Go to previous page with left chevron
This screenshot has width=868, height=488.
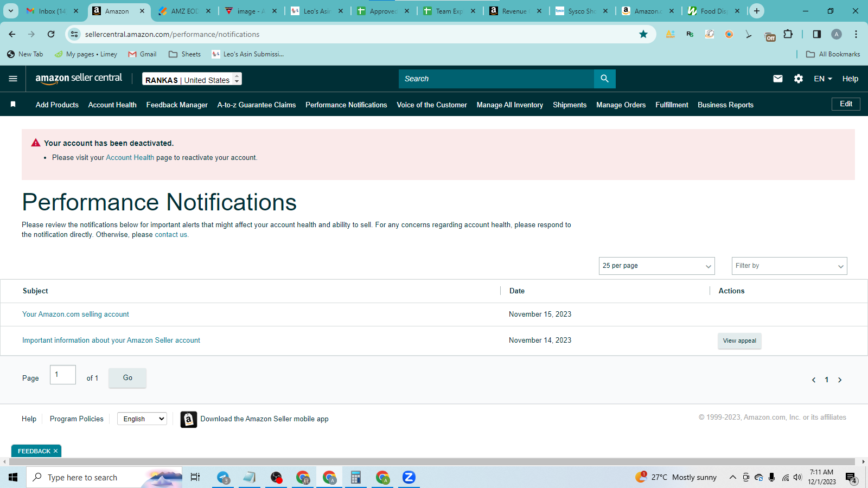[x=814, y=380]
